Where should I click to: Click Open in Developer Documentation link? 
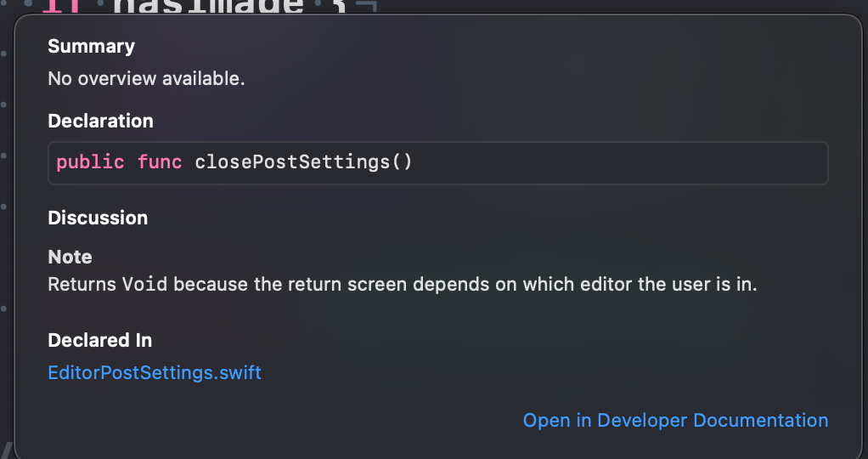675,420
